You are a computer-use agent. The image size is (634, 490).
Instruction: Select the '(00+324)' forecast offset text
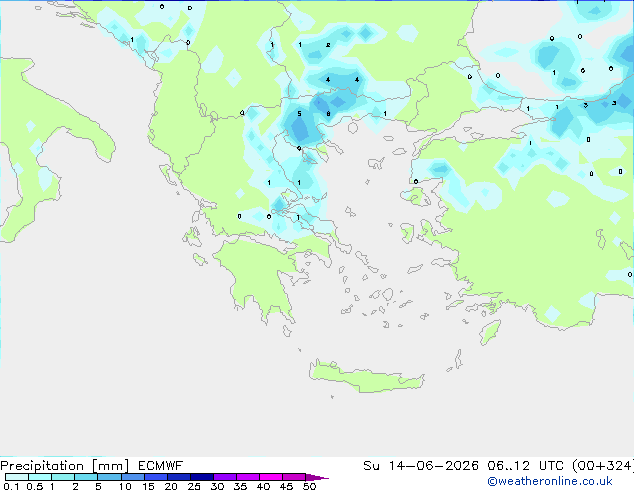click(602, 466)
